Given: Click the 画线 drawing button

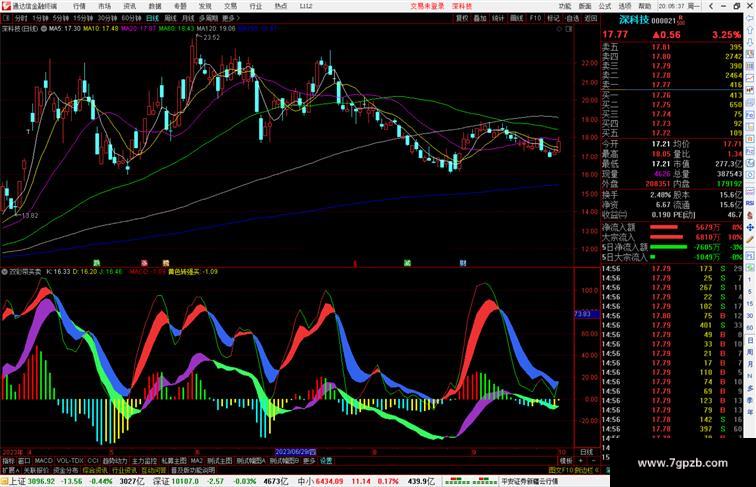Looking at the screenshot, I should 517,18.
